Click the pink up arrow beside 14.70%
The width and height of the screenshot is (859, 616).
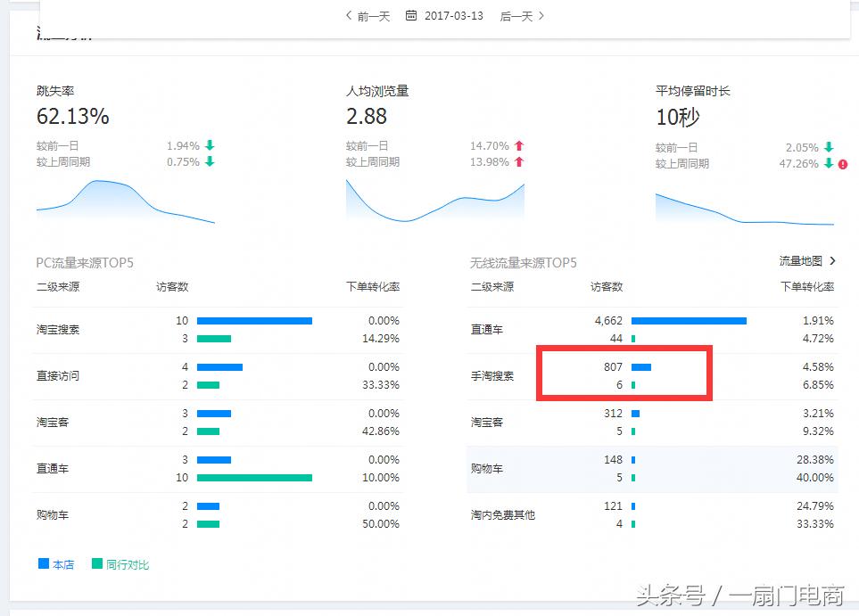coord(517,145)
